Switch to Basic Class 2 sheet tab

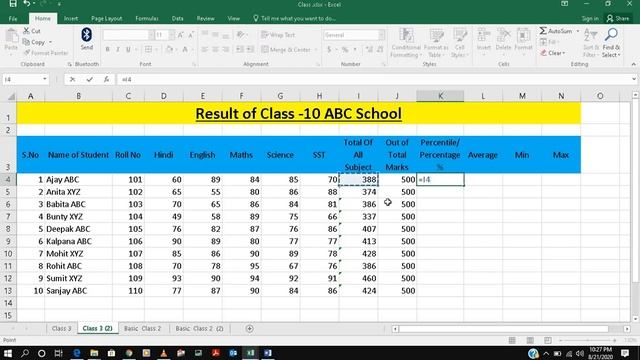coord(142,329)
